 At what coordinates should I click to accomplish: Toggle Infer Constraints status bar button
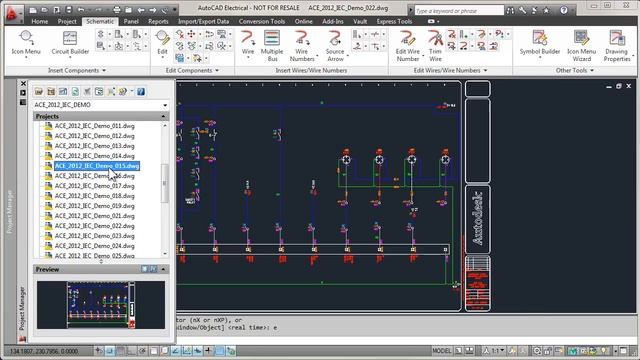(x=99, y=351)
